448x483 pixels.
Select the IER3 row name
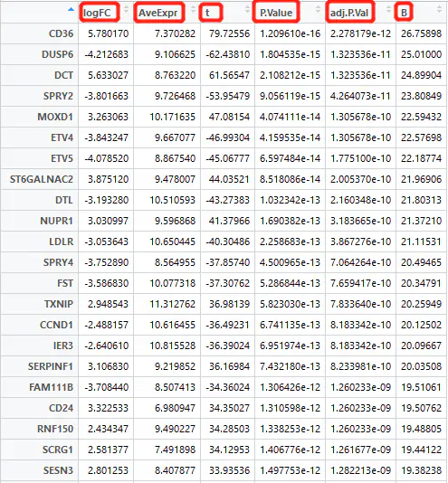pyautogui.click(x=63, y=346)
